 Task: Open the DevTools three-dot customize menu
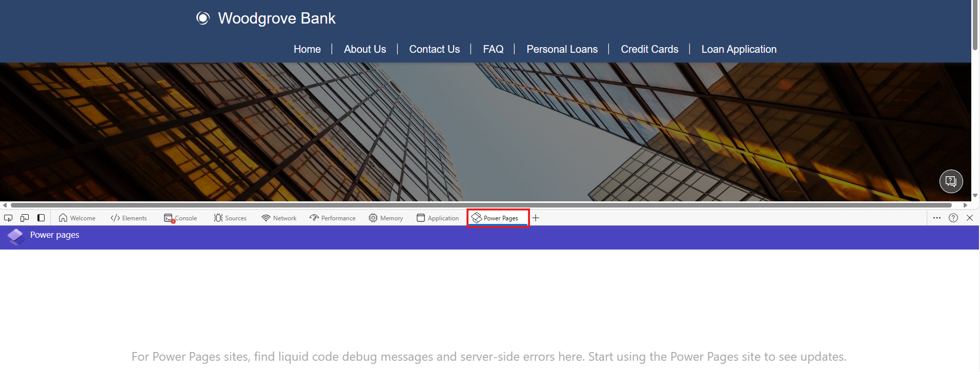tap(937, 218)
